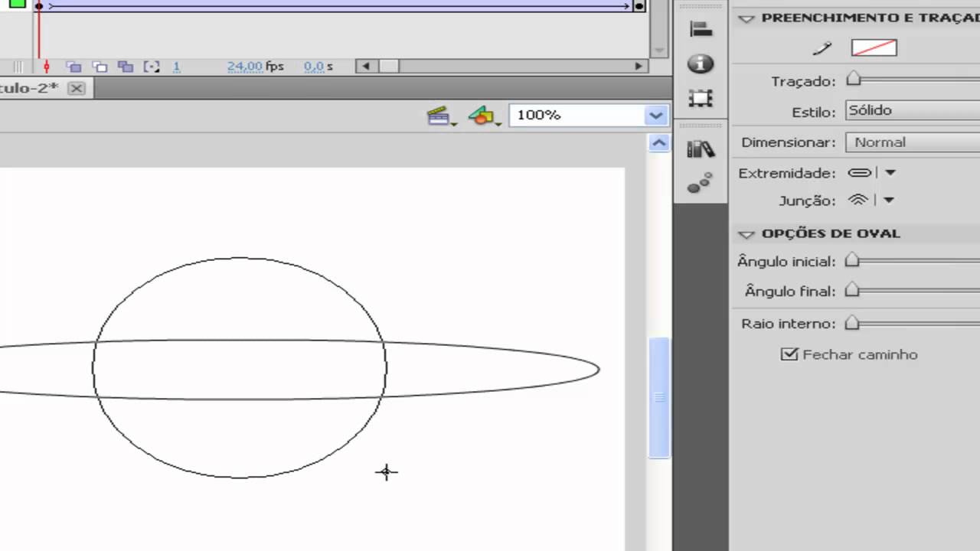The width and height of the screenshot is (980, 551).
Task: Click the timeline horizontal scroll right arrow
Action: click(639, 67)
